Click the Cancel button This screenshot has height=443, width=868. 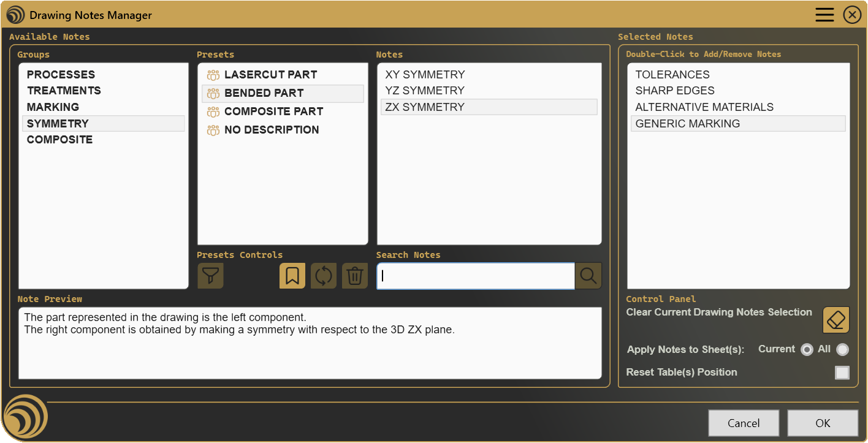744,423
